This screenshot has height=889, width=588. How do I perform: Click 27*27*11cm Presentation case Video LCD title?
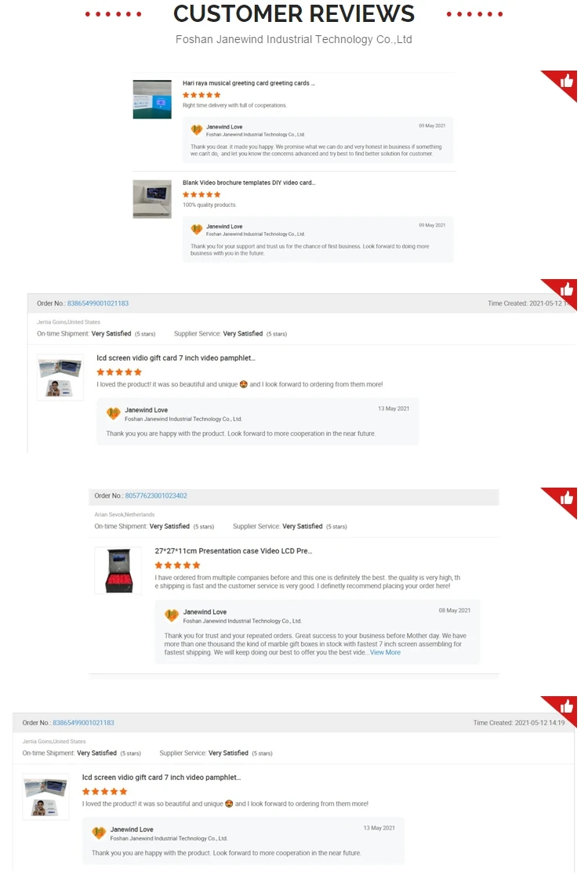234,550
